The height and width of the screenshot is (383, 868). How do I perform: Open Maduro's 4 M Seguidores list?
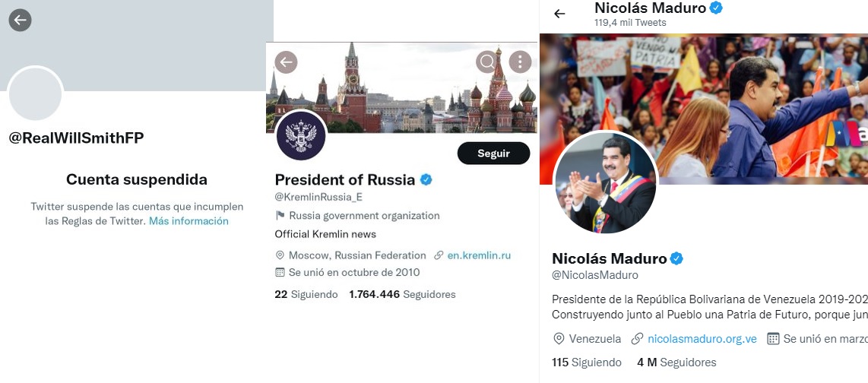tap(676, 362)
